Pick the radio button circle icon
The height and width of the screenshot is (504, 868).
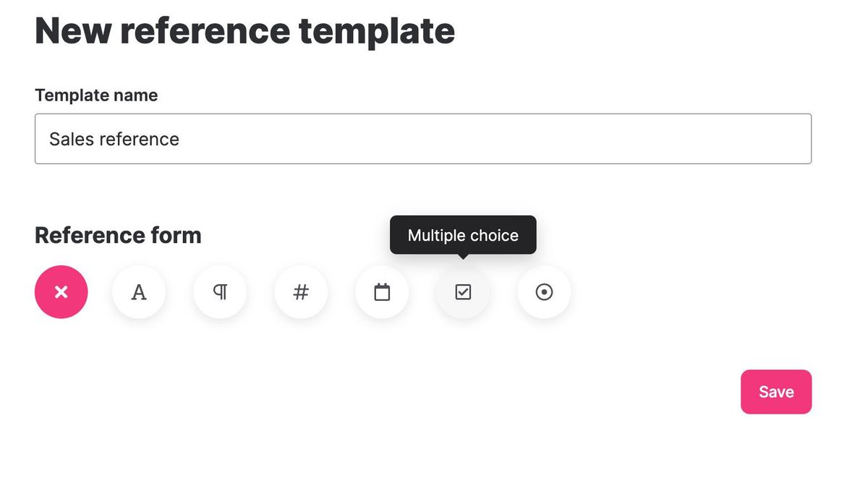coord(544,292)
